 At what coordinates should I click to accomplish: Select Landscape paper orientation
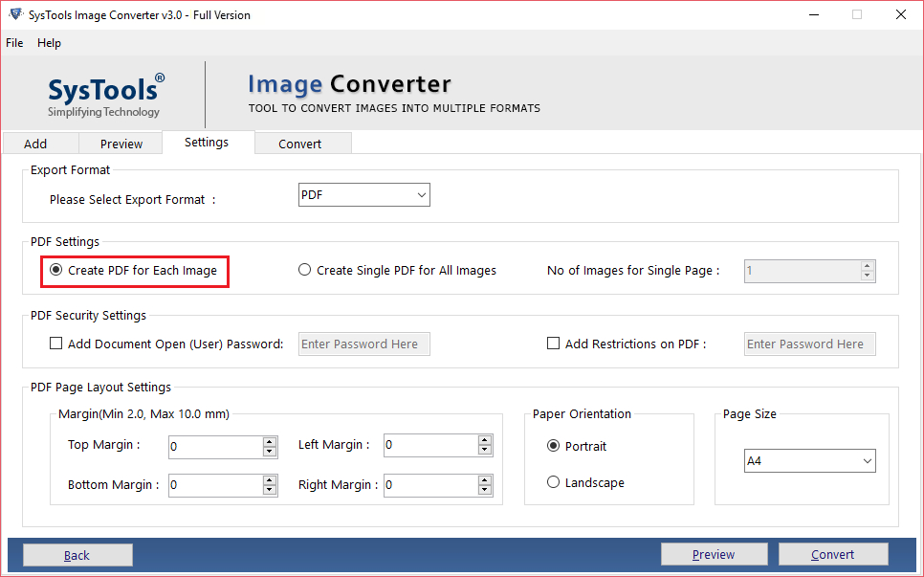point(553,482)
